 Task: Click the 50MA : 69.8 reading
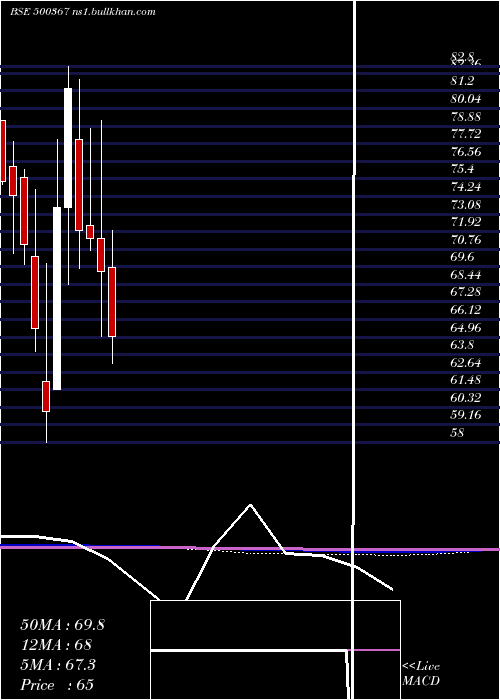coord(62,625)
